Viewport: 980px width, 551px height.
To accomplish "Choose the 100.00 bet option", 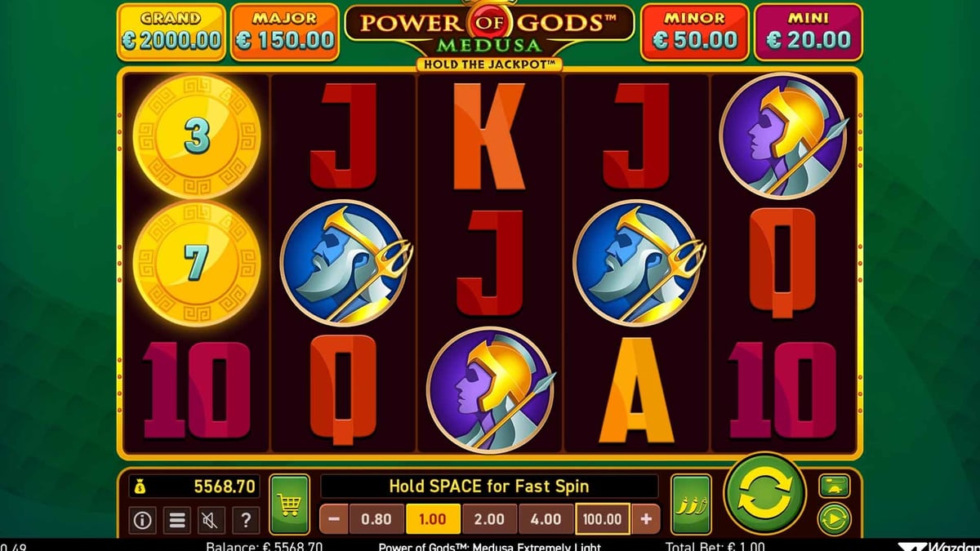I will [x=603, y=518].
